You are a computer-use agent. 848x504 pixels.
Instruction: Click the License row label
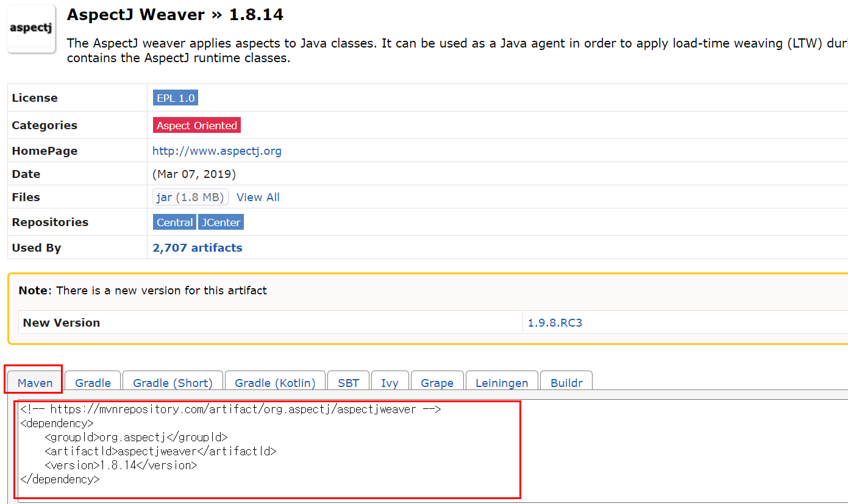[x=35, y=98]
